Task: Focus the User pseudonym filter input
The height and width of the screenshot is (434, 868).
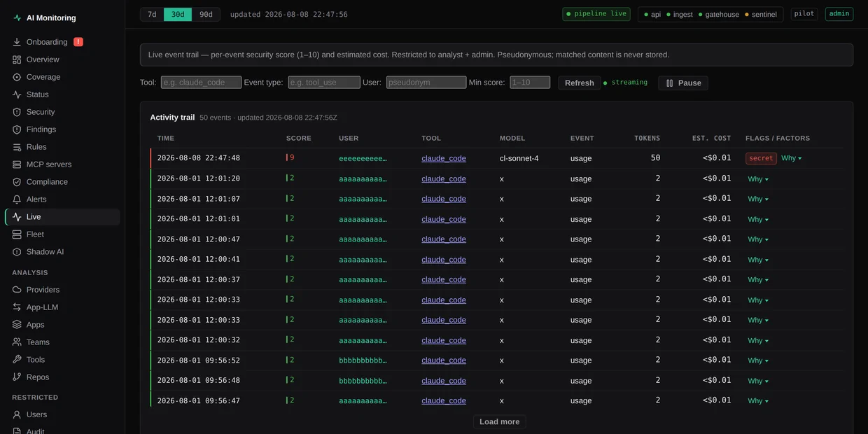Action: point(426,83)
